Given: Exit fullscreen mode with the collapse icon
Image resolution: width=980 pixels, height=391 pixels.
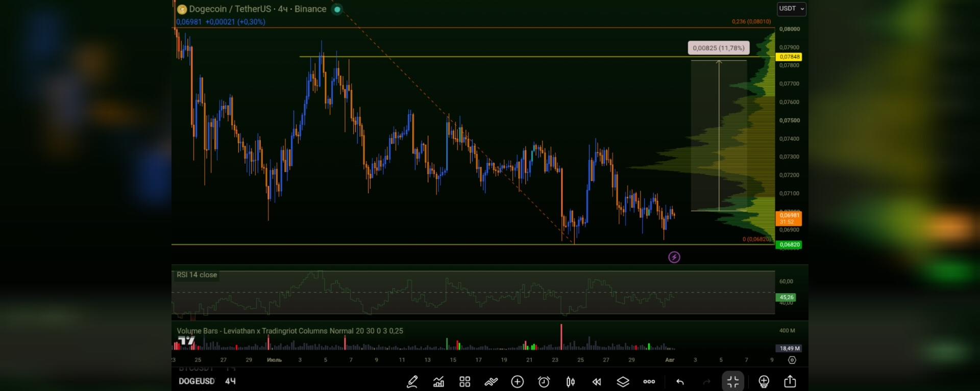Looking at the screenshot, I should click(x=733, y=381).
